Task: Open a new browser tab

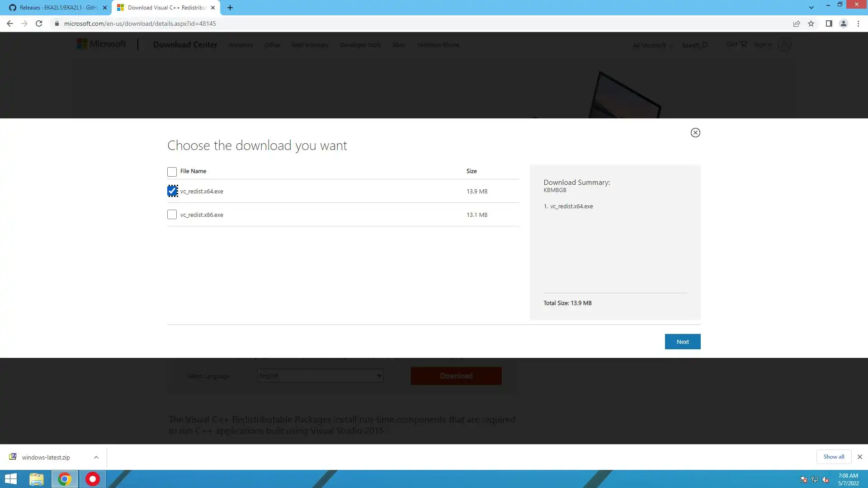Action: pos(230,8)
